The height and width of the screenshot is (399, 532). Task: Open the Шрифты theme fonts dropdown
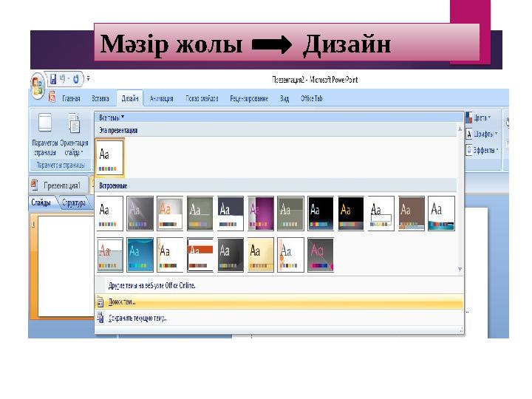(482, 134)
